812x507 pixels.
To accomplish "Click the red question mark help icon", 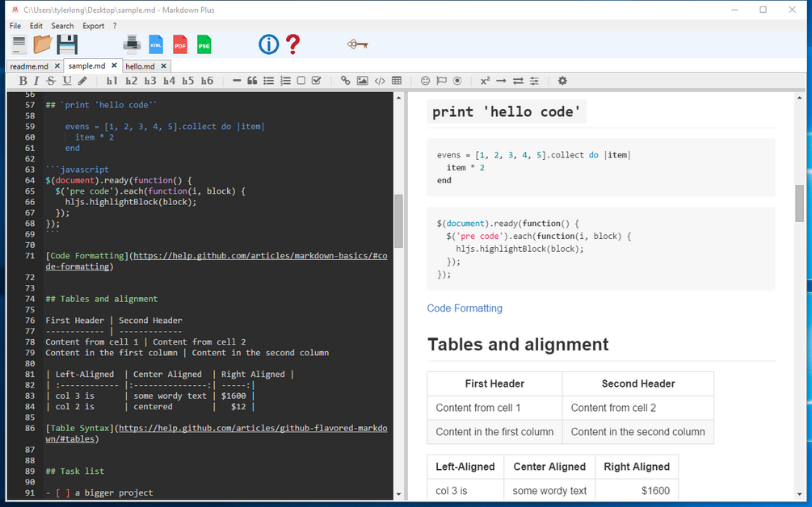I will pos(293,44).
